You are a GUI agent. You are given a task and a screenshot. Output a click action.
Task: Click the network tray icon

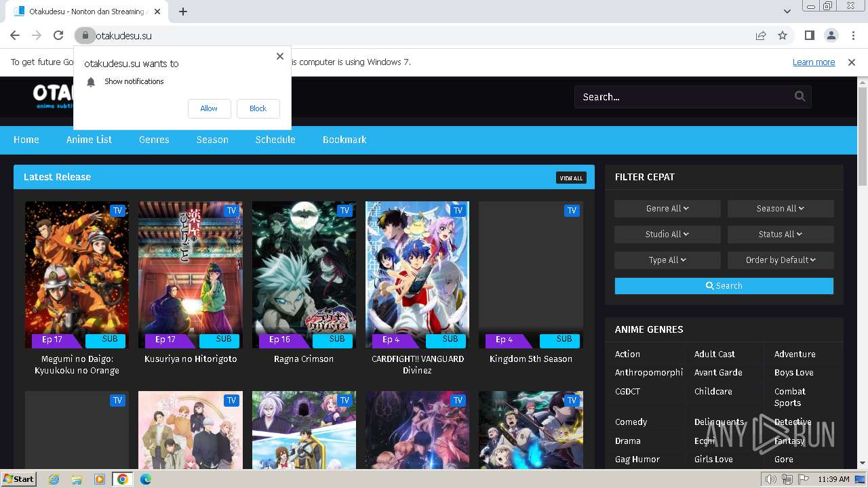(787, 479)
